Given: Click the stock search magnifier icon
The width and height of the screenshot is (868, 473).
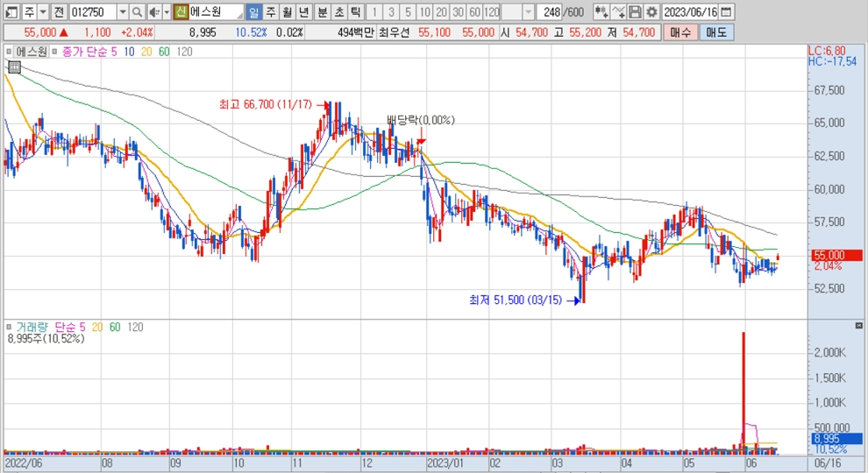Looking at the screenshot, I should pyautogui.click(x=138, y=12).
